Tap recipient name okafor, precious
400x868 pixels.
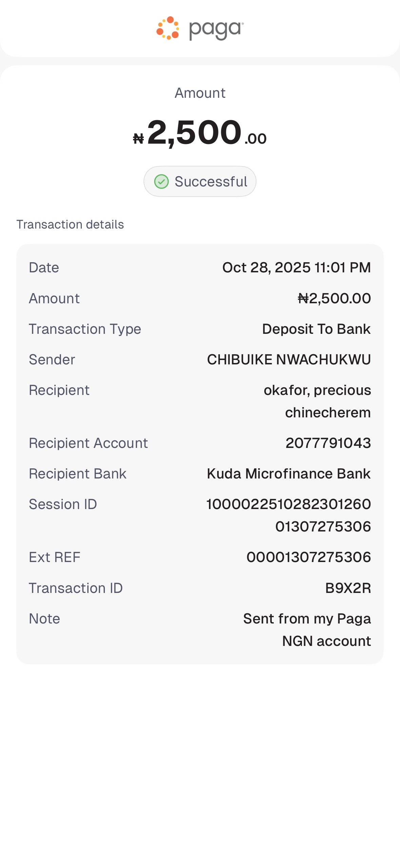[x=317, y=390]
